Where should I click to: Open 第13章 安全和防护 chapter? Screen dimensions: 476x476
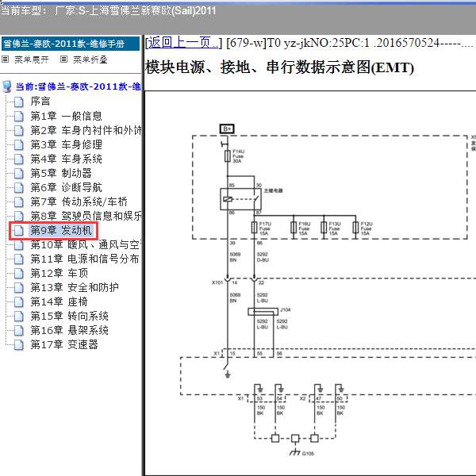[75, 287]
